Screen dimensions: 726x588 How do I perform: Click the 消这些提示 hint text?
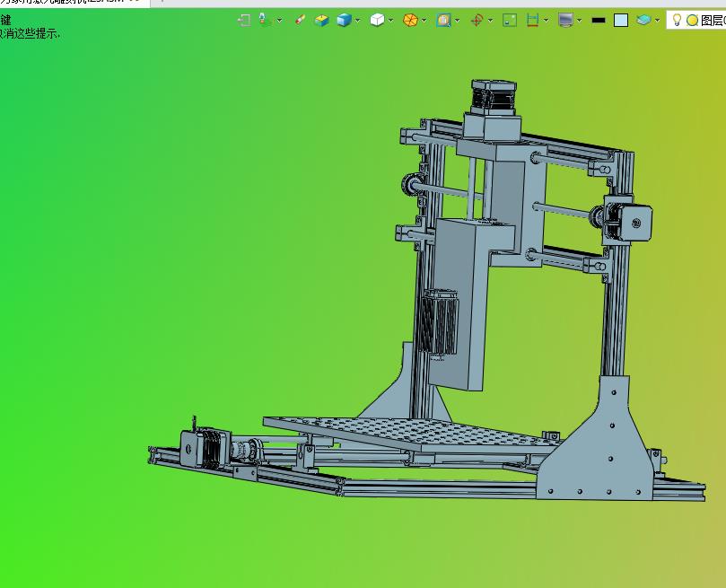pyautogui.click(x=32, y=33)
